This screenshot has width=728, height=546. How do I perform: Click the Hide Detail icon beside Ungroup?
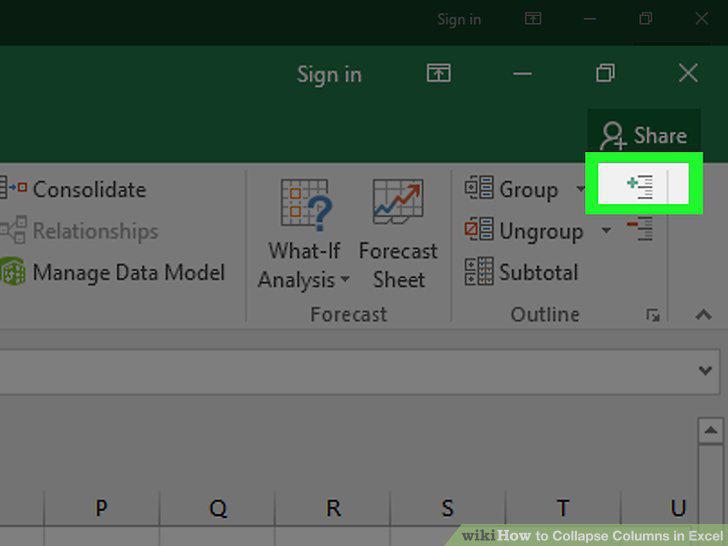point(640,228)
